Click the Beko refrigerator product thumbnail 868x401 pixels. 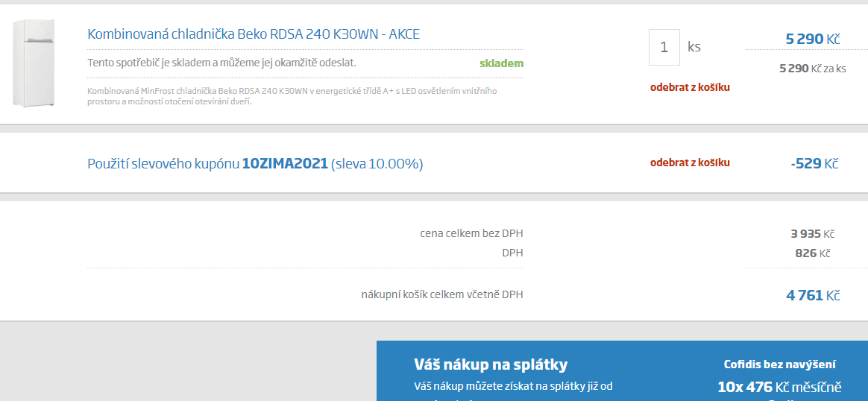34,63
